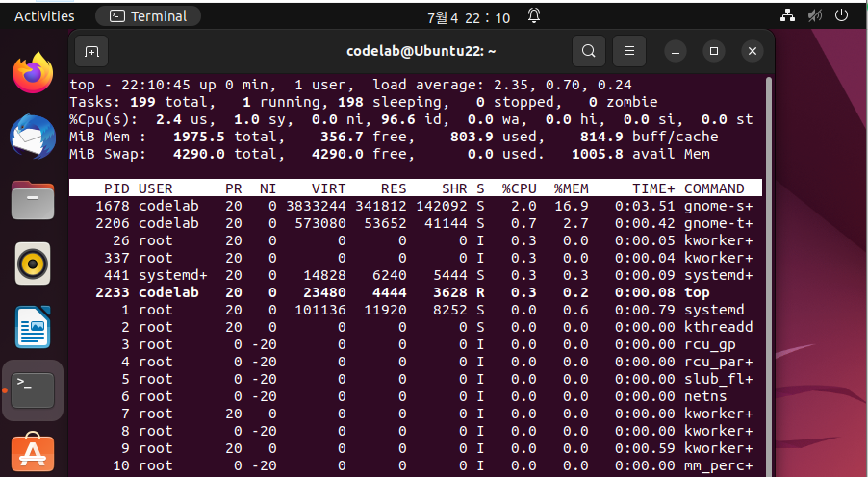This screenshot has width=868, height=477.
Task: Click the rcu_par+ command entry
Action: coord(719,362)
